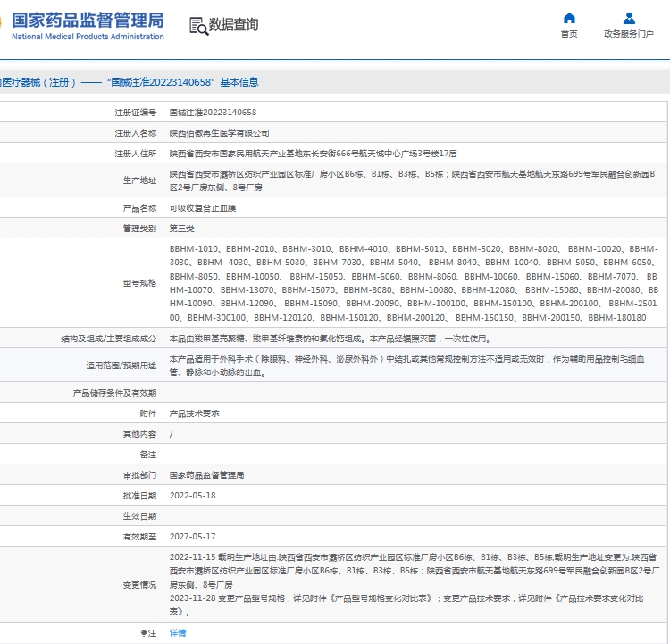Click registrant address mentioning 航天城中心广场3号楼17层
Screen dimensions: 670x644
pos(314,154)
